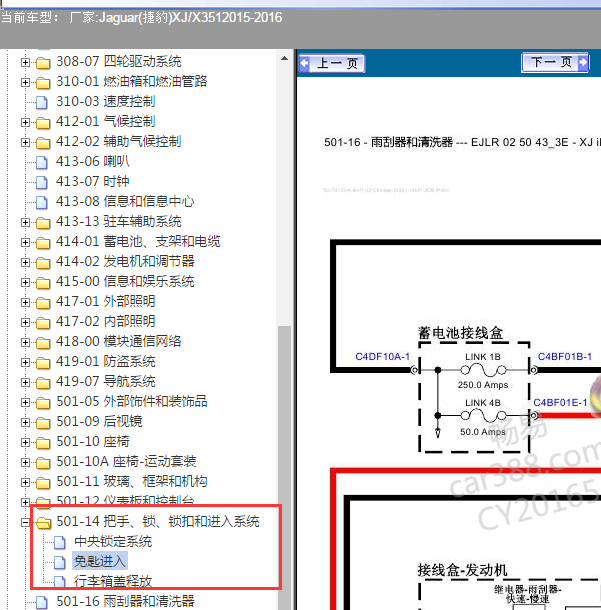Click connector label C4BF01E-1
The image size is (601, 610).
(x=560, y=402)
